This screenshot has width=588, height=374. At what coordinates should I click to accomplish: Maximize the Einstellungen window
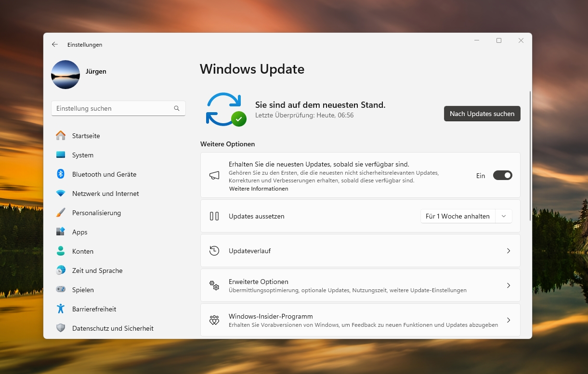coord(499,41)
